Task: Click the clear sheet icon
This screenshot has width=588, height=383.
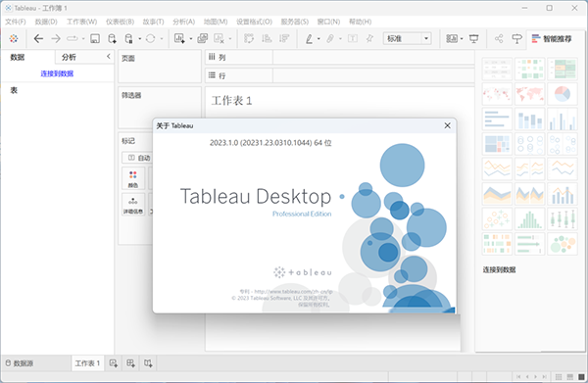Action: coord(219,38)
